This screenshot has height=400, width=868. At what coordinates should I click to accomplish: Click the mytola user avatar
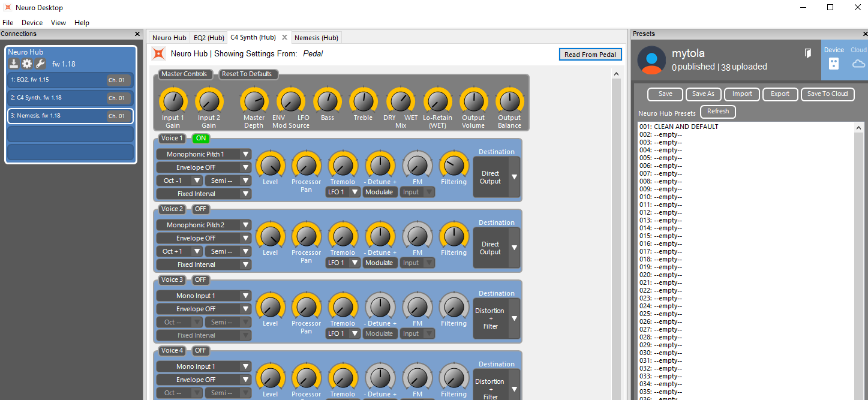click(x=651, y=60)
